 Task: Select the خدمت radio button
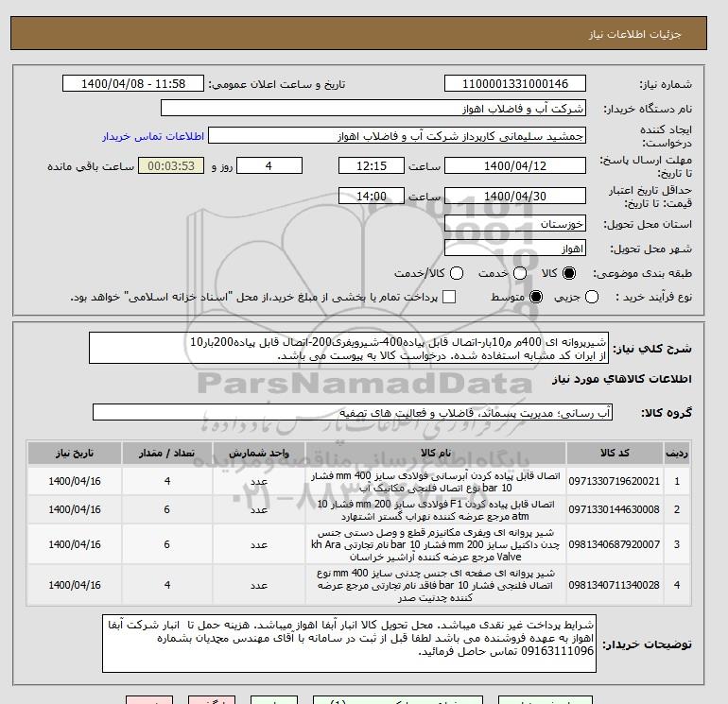pyautogui.click(x=520, y=273)
